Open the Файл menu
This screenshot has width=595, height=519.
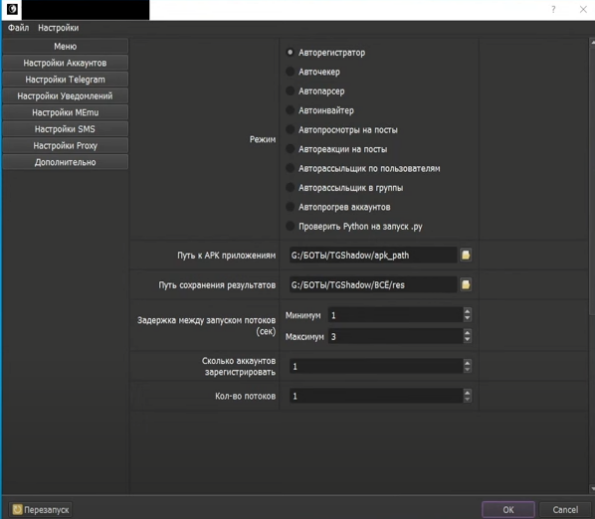click(18, 28)
